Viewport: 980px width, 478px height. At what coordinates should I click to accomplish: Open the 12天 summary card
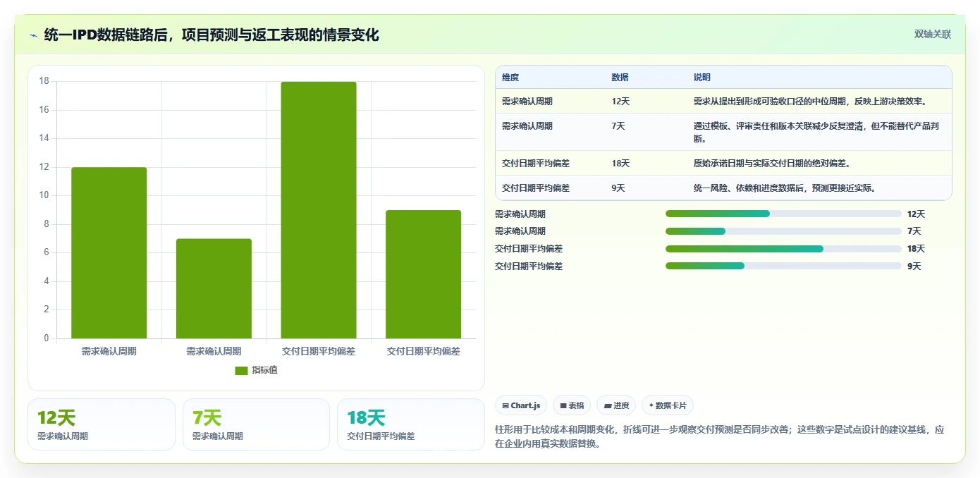pyautogui.click(x=102, y=424)
